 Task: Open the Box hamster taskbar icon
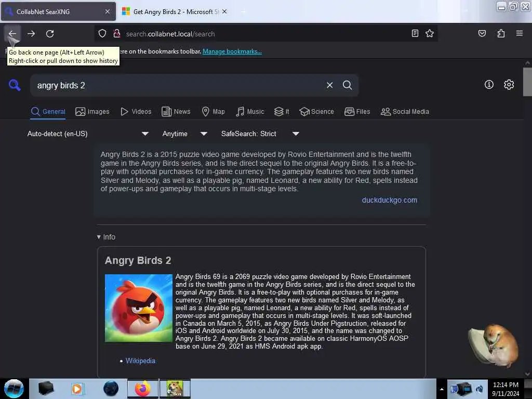pyautogui.click(x=175, y=389)
